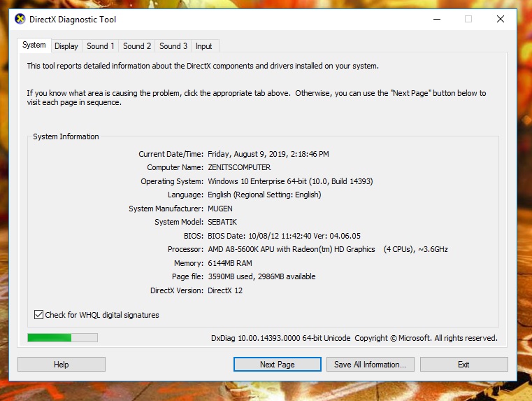Click the green progress bar
The image size is (532, 401).
click(x=62, y=337)
